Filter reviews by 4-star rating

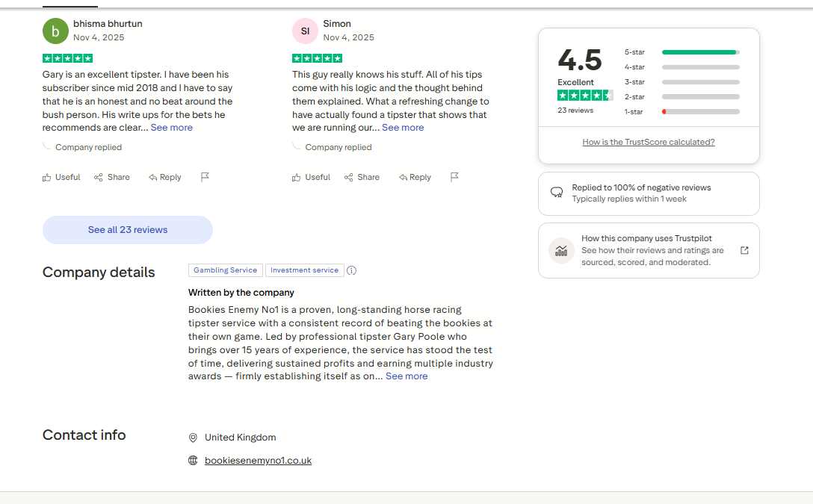[x=681, y=67]
